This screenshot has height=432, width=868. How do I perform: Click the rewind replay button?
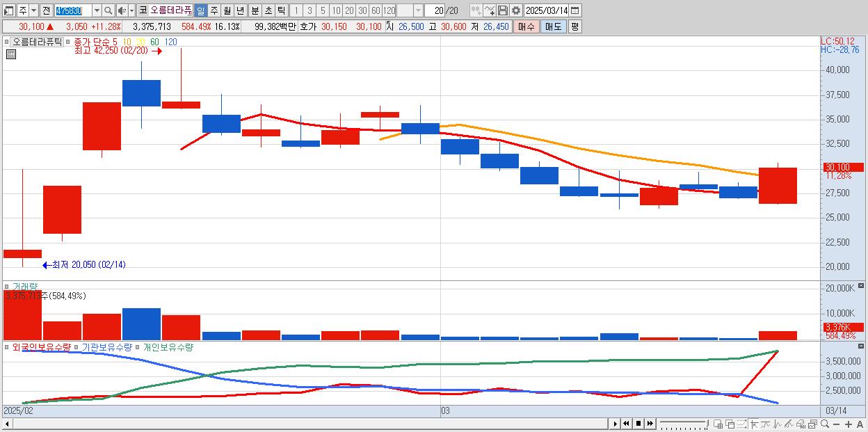[626, 424]
